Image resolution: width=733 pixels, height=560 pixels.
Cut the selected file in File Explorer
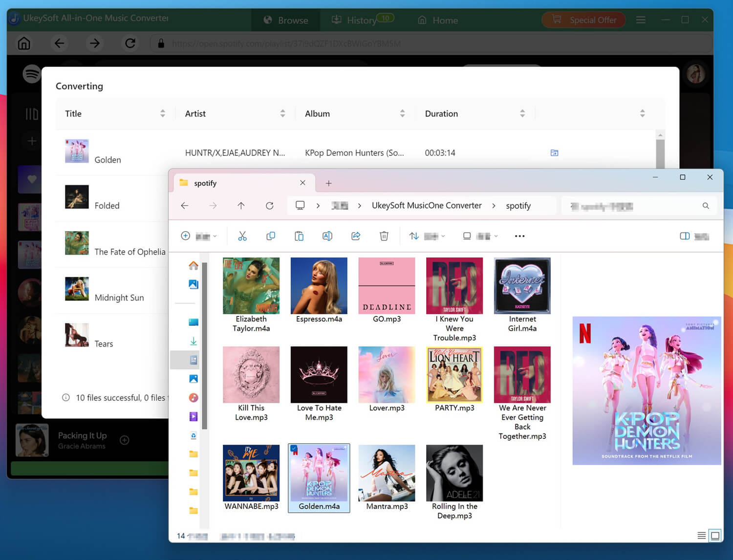pos(242,236)
